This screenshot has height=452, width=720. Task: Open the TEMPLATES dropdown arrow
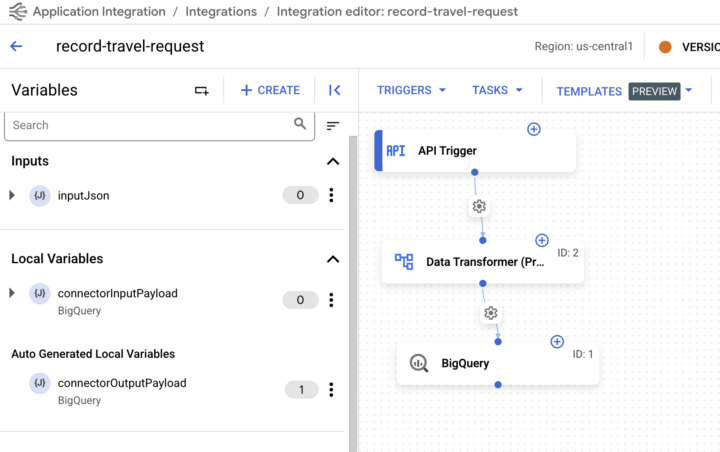tap(689, 90)
